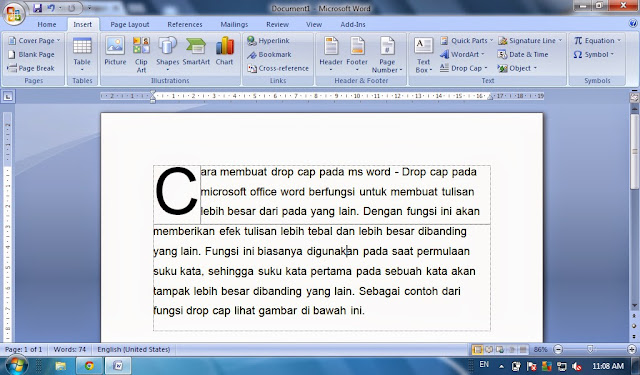Open the WordArt gallery
The width and height of the screenshot is (640, 375).
[462, 54]
